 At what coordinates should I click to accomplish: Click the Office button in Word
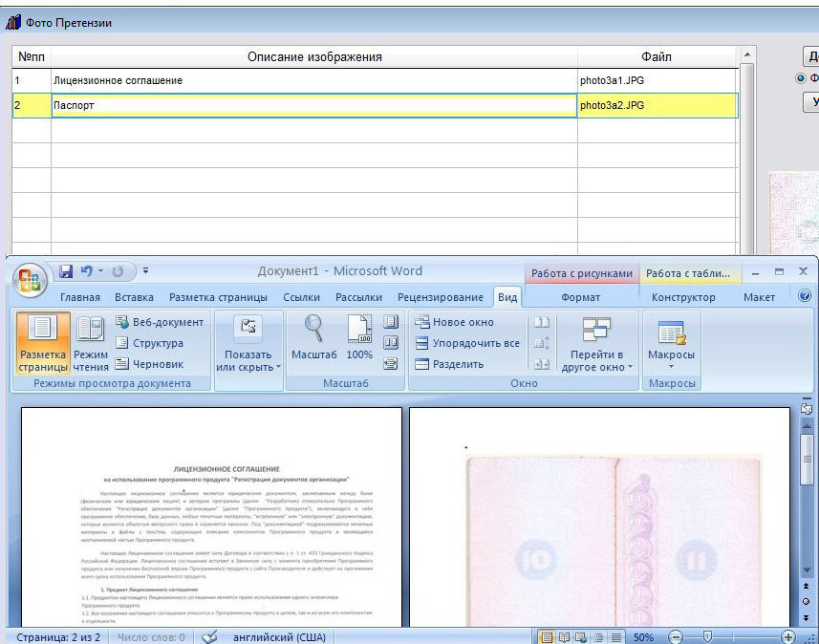coord(32,281)
